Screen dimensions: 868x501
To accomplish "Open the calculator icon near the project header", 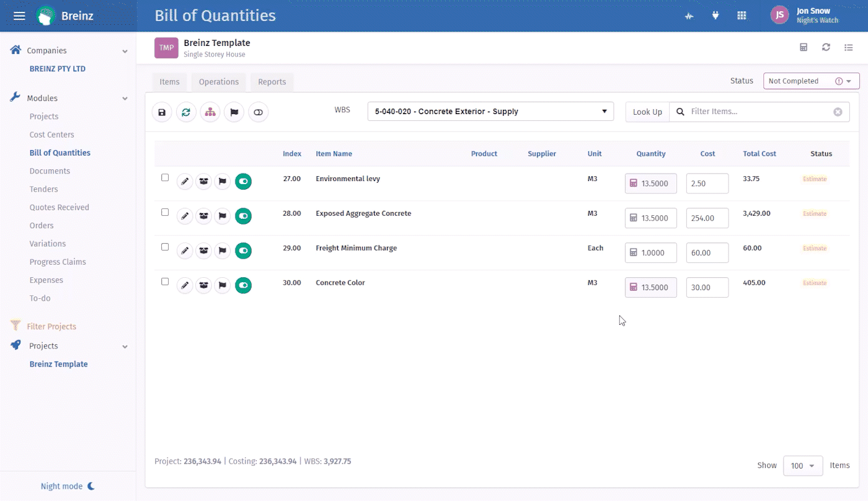I will tap(804, 47).
